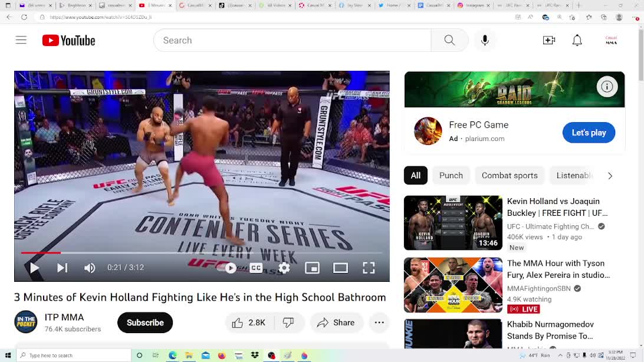This screenshot has width=644, height=362.
Task: Click the UFC - Ultimate Fighting channel name
Action: [x=550, y=226]
